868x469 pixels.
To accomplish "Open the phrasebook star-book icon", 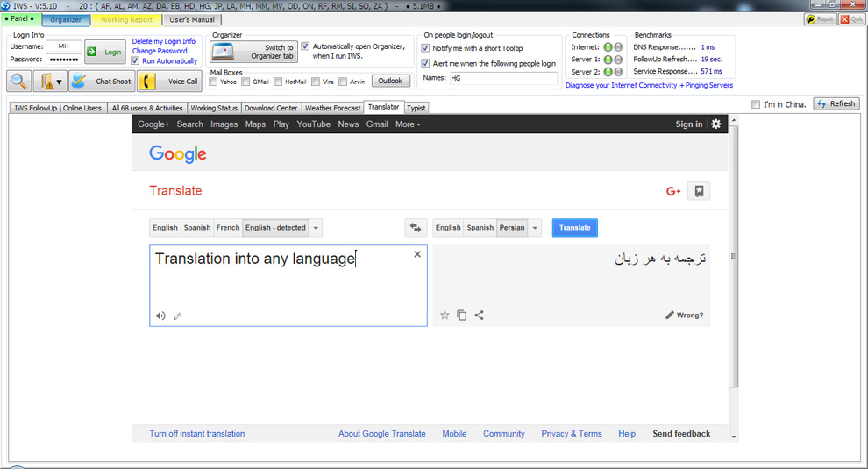I will click(699, 191).
